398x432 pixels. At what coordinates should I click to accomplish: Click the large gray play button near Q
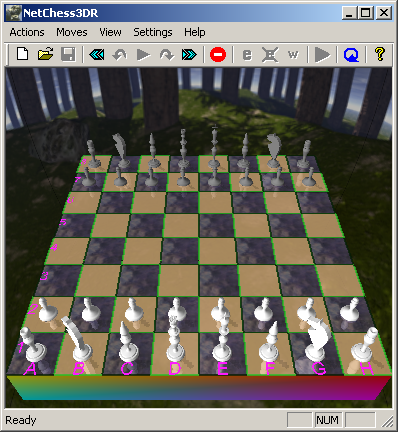click(322, 54)
